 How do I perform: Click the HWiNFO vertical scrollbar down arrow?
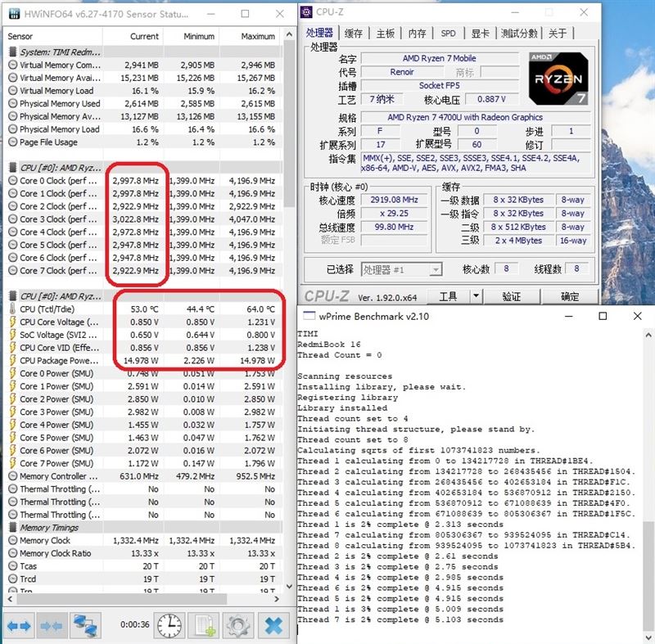pos(289,587)
